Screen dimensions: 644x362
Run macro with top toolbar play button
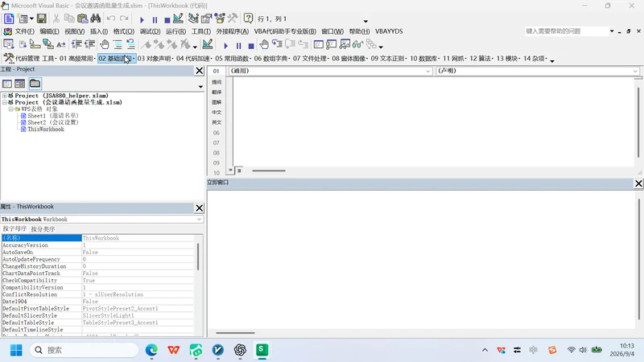coord(142,19)
